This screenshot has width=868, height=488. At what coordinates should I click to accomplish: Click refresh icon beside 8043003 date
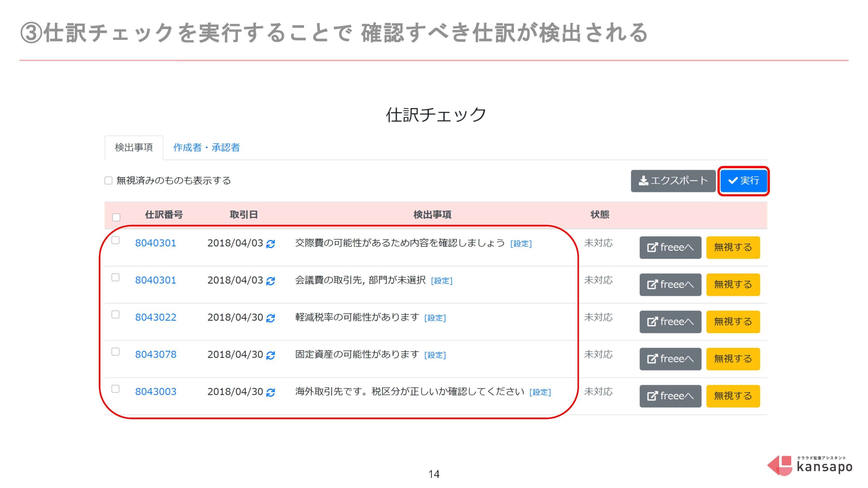coord(271,392)
